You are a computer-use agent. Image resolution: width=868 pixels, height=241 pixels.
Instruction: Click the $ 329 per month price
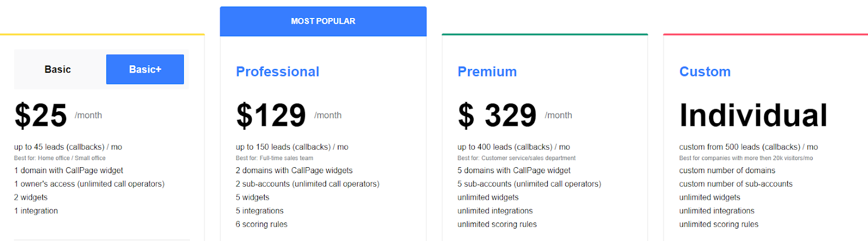pos(497,115)
